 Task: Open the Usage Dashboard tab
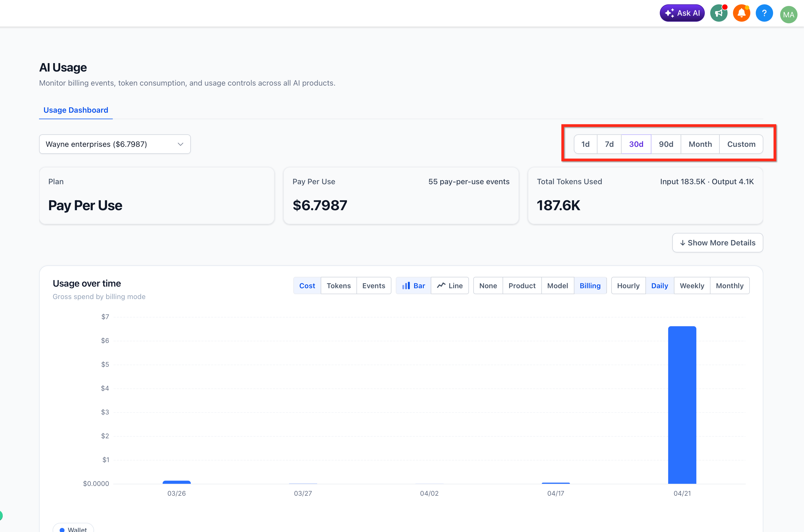pyautogui.click(x=76, y=110)
